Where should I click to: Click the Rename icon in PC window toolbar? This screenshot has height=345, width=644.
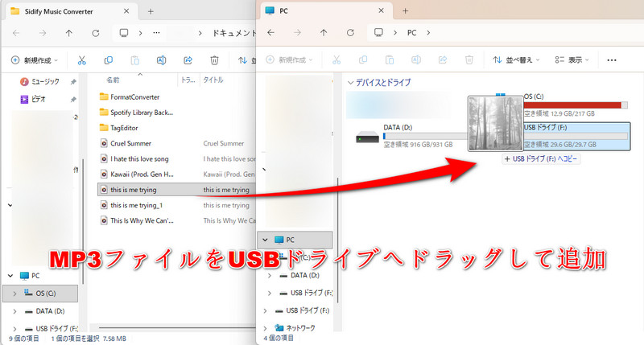pos(416,60)
